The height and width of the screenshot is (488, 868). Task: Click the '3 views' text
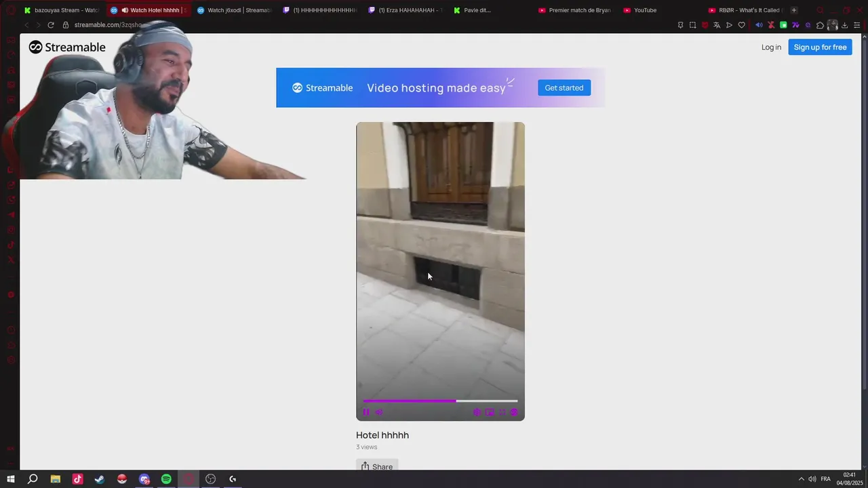tap(366, 447)
